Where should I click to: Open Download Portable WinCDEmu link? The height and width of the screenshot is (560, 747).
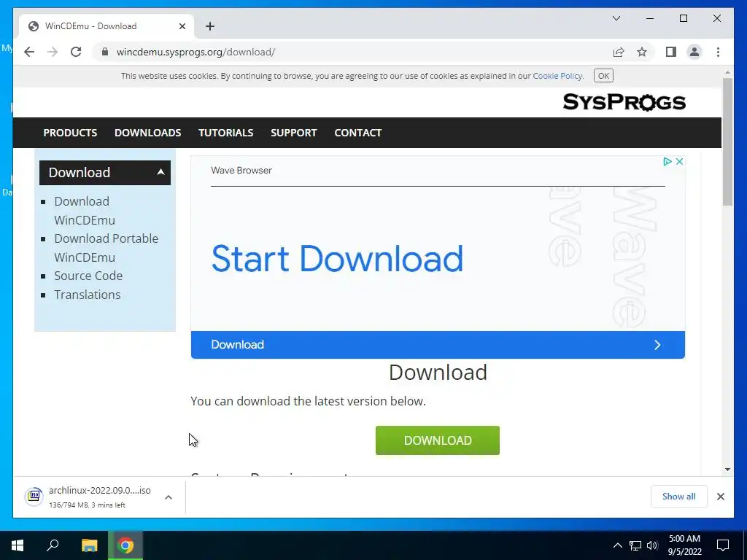(107, 248)
